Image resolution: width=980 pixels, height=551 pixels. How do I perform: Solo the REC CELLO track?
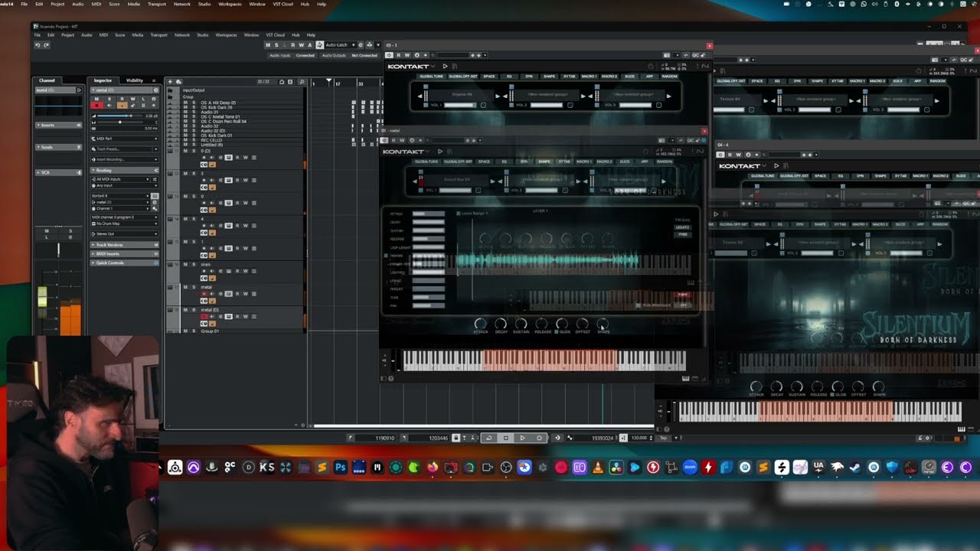[x=193, y=139]
